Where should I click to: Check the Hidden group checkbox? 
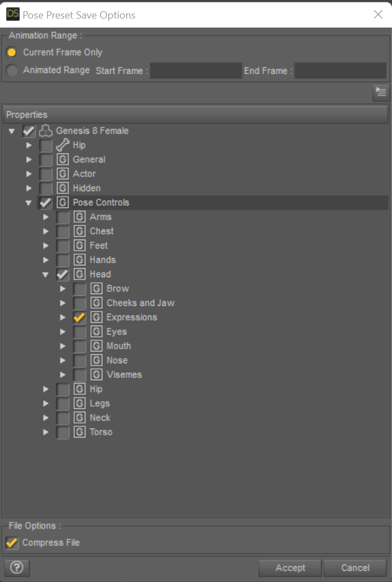pos(46,188)
